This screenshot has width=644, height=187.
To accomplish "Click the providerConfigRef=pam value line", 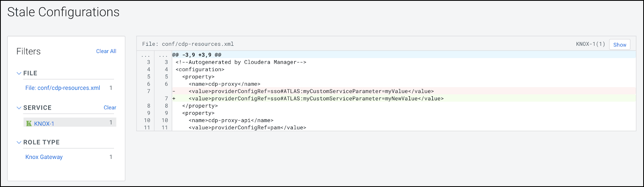I will pos(247,128).
